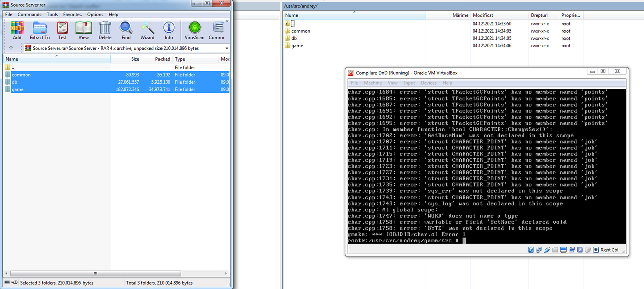
Task: Open WinRAR Favorites menu
Action: click(x=73, y=14)
